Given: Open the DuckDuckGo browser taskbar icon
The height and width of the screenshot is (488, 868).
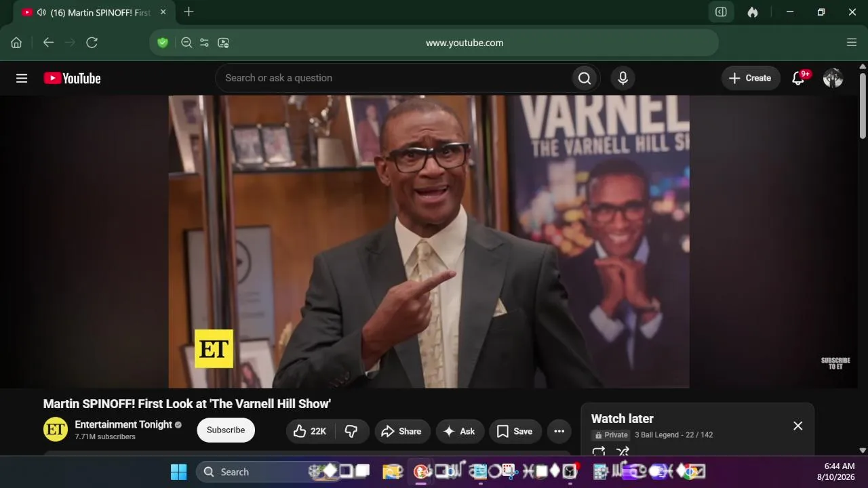Looking at the screenshot, I should pyautogui.click(x=421, y=472).
